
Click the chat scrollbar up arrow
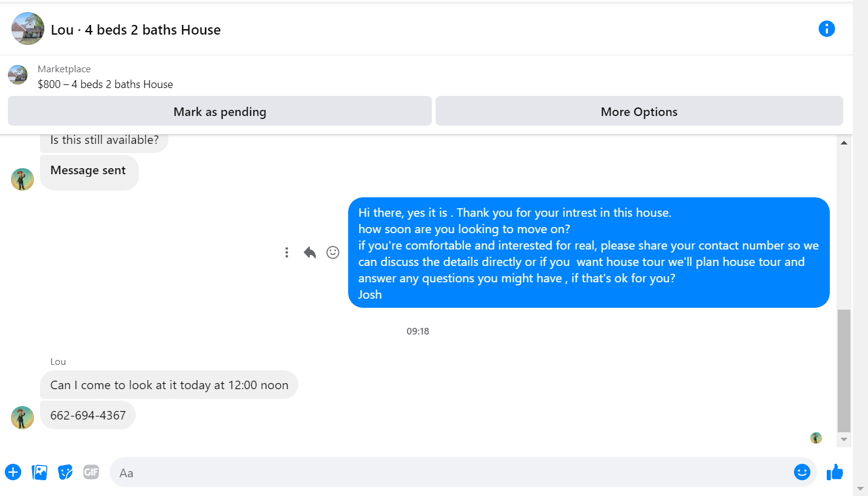844,143
